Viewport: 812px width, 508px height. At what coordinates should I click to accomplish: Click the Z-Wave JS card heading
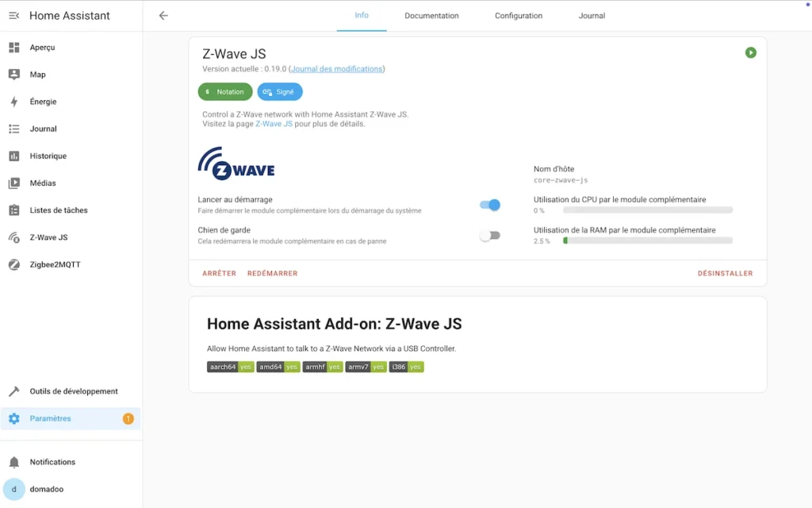pos(234,54)
